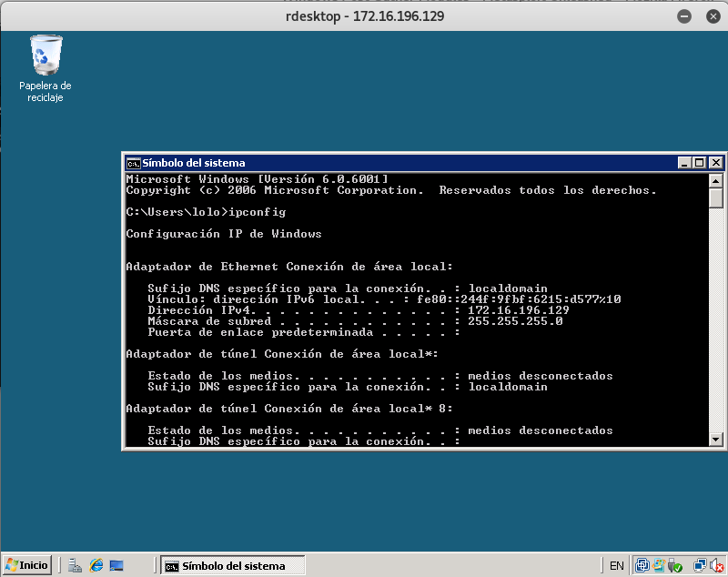This screenshot has width=728, height=577.
Task: Click the "Puerta de enlace predeterminada" line
Action: click(x=304, y=332)
